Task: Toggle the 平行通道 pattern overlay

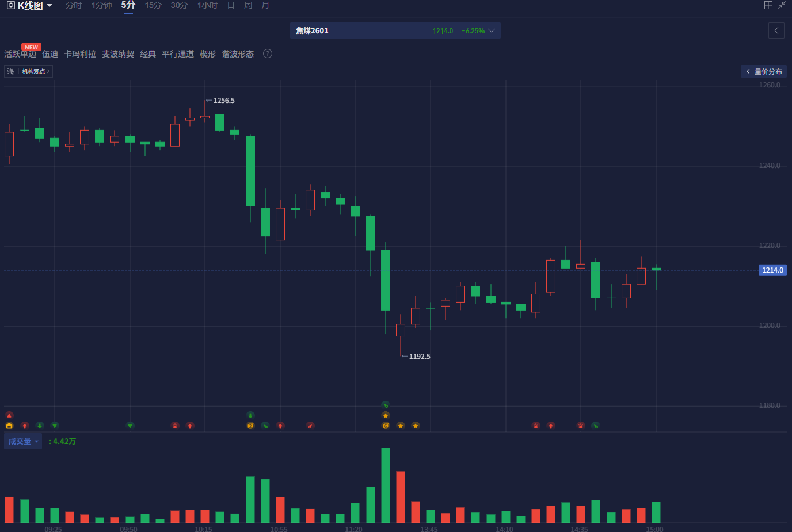Action: [x=178, y=54]
